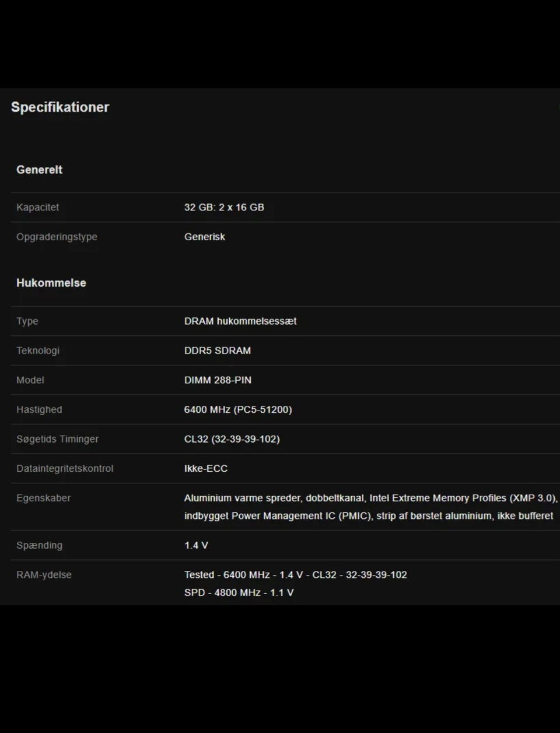This screenshot has height=733, width=560.
Task: Select the DRAM hukommelsessæt value
Action: 240,321
